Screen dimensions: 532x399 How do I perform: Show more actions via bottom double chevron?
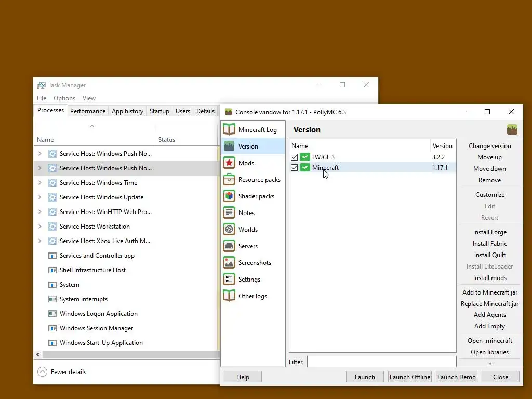[490, 364]
